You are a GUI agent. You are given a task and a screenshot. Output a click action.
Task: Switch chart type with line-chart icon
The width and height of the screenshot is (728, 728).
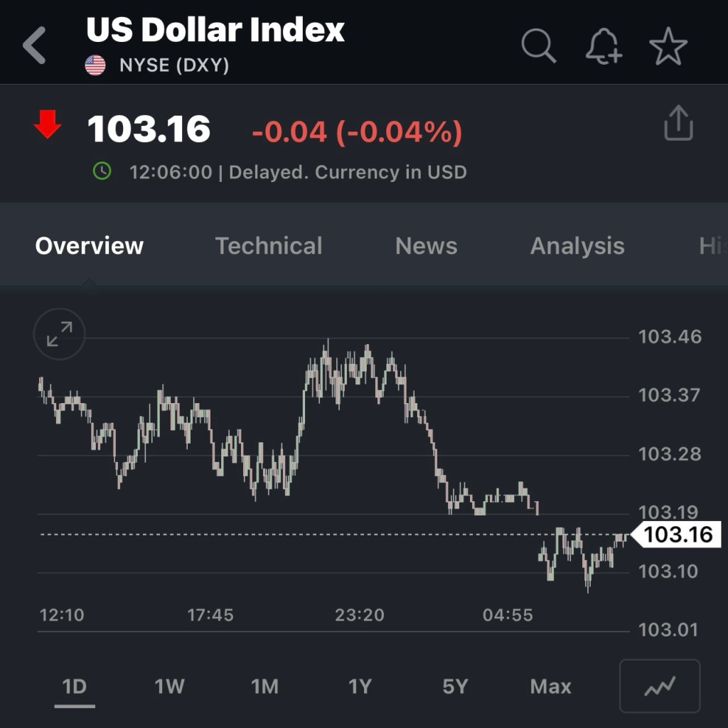click(660, 686)
